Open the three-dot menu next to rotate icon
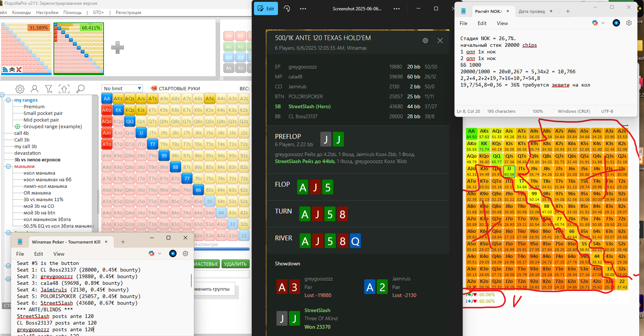Image resolution: width=644 pixels, height=336 pixels. tap(303, 8)
